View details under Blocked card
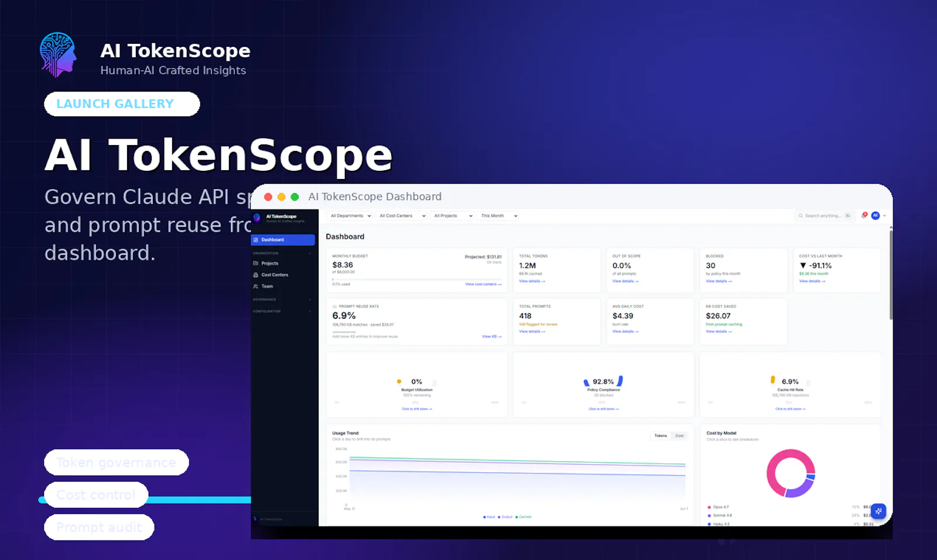This screenshot has width=937, height=560. 719,281
